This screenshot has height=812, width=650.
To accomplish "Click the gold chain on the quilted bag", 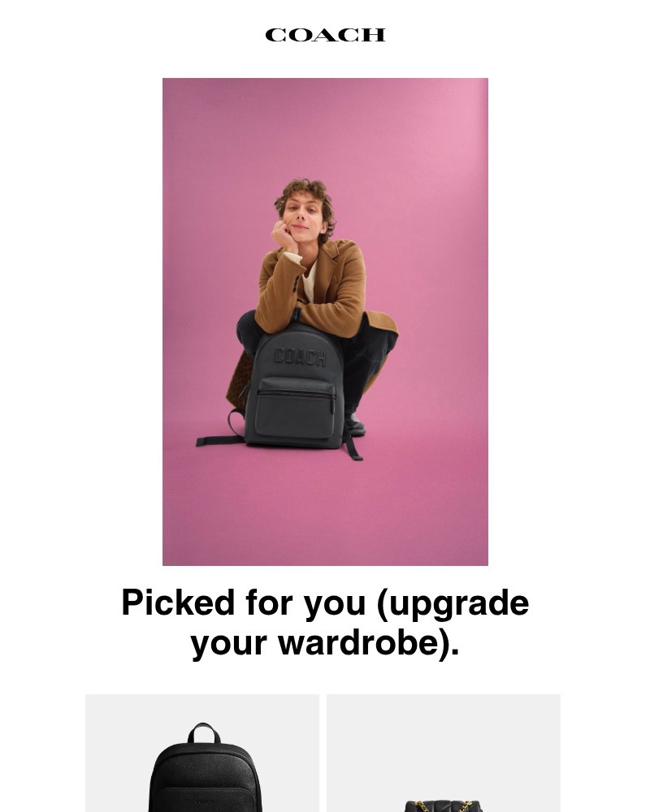I will 442,806.
